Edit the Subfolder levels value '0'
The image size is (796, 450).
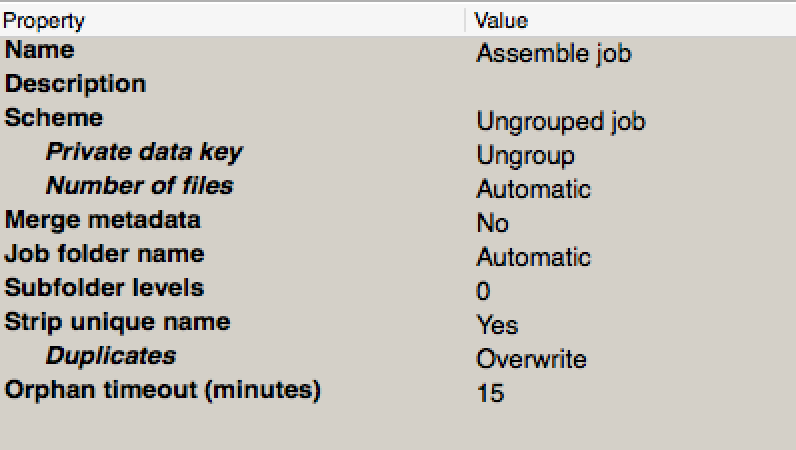pyautogui.click(x=484, y=292)
